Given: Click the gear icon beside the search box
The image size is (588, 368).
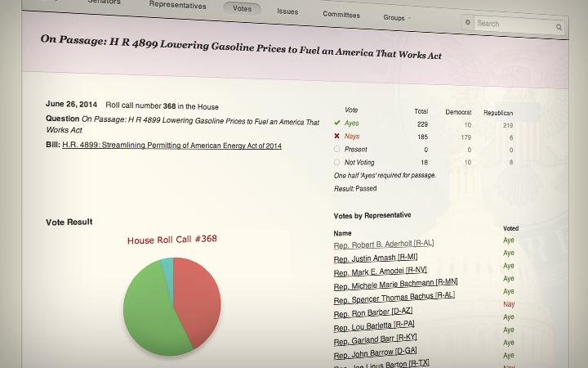Looking at the screenshot, I should [467, 23].
